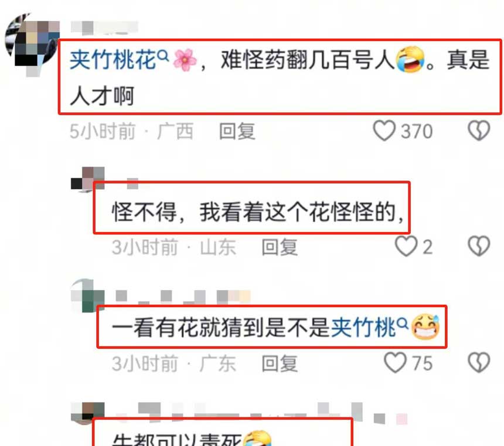The image size is (504, 446).
Task: Click search icon beside 夹竹桃 in third comment
Action: coord(403,323)
